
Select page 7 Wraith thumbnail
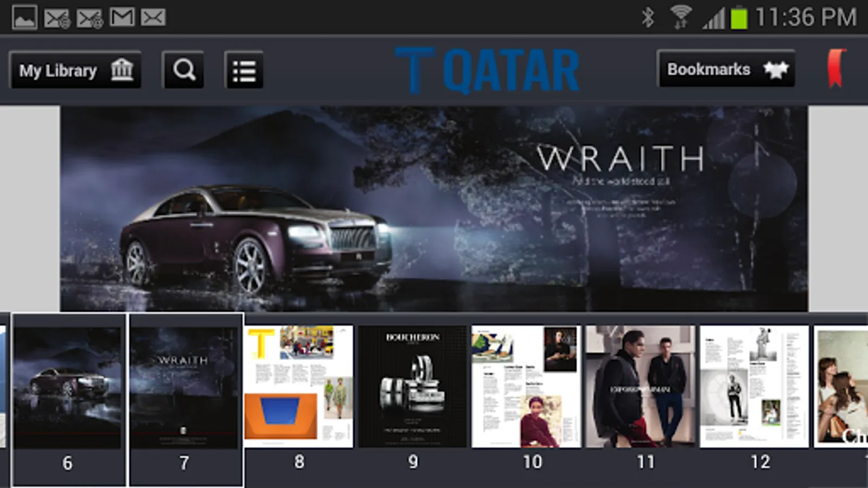(x=185, y=400)
